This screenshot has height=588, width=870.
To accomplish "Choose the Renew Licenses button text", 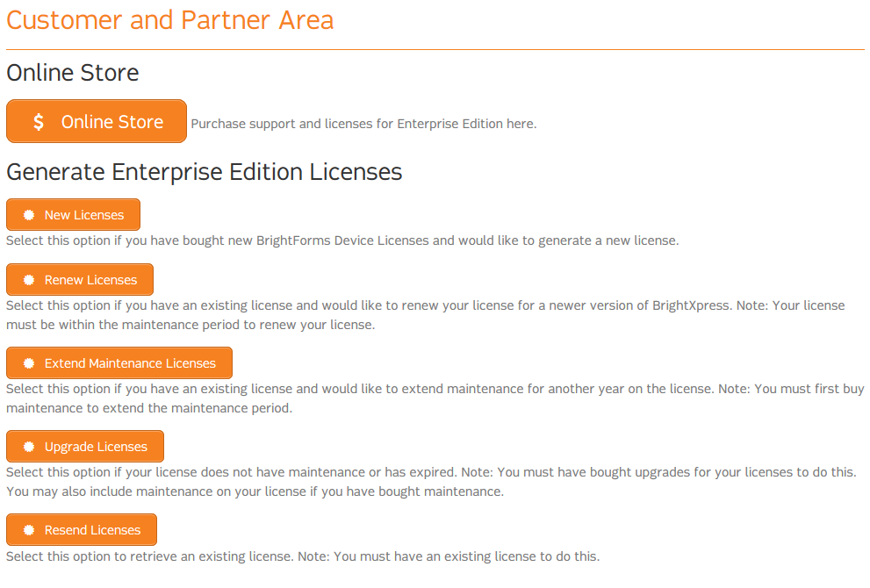I will pos(90,280).
